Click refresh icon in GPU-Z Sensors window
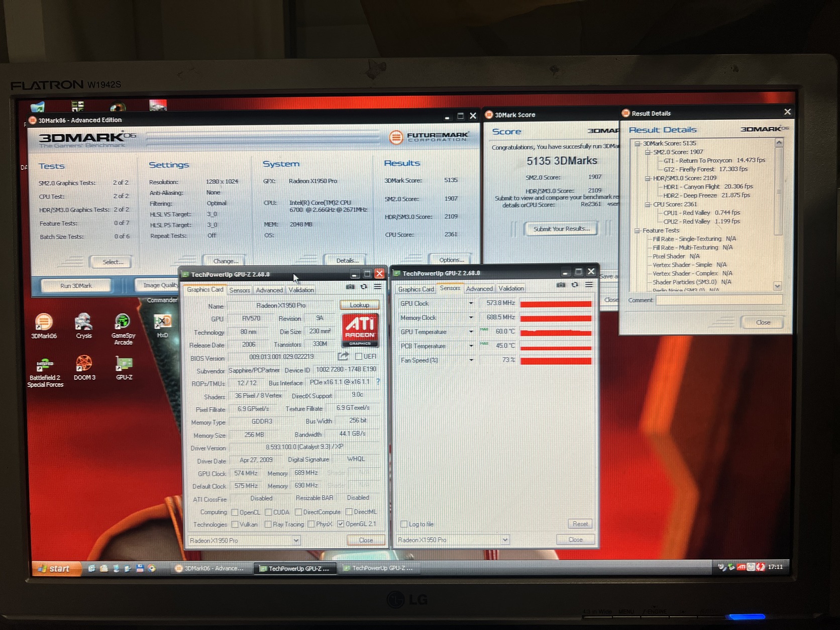Screen dimensions: 840x630 click(575, 285)
